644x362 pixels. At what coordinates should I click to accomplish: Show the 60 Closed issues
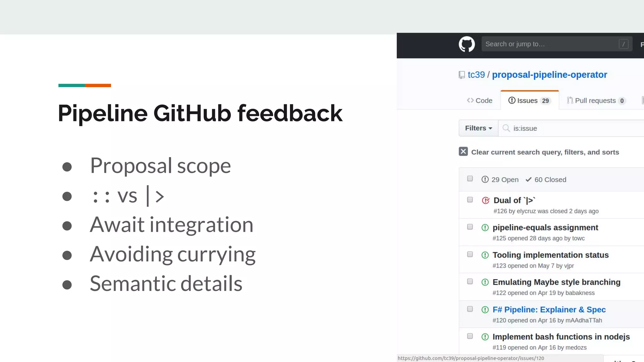[546, 179]
